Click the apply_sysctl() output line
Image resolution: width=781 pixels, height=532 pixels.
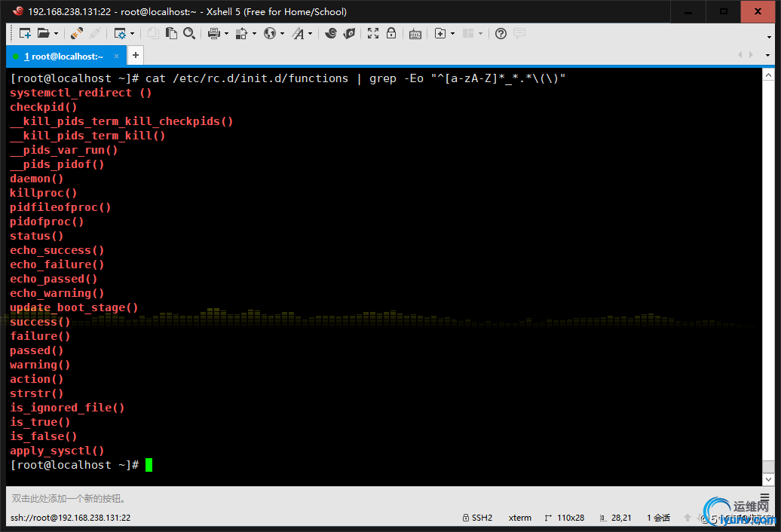(57, 451)
